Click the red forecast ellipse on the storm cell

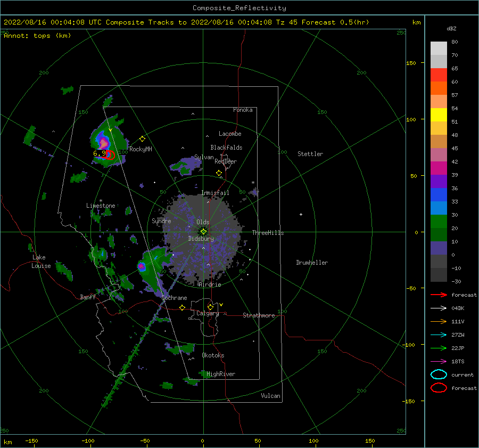[x=110, y=155]
